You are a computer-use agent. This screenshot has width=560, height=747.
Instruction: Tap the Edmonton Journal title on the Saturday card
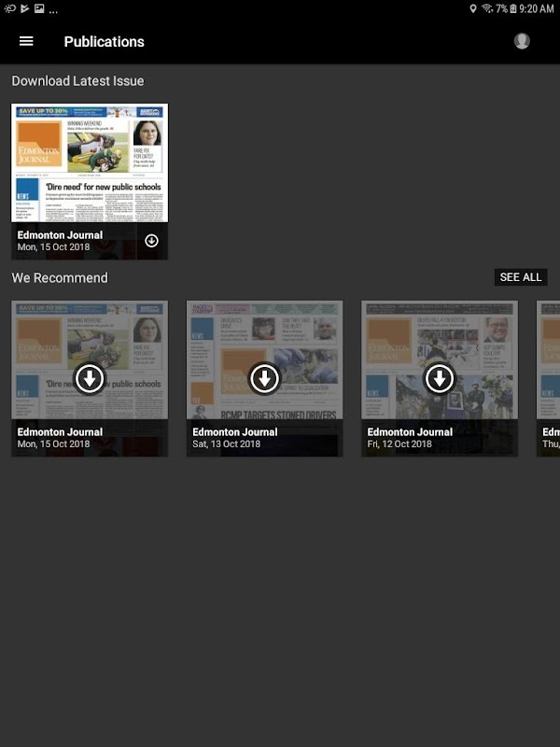[235, 432]
